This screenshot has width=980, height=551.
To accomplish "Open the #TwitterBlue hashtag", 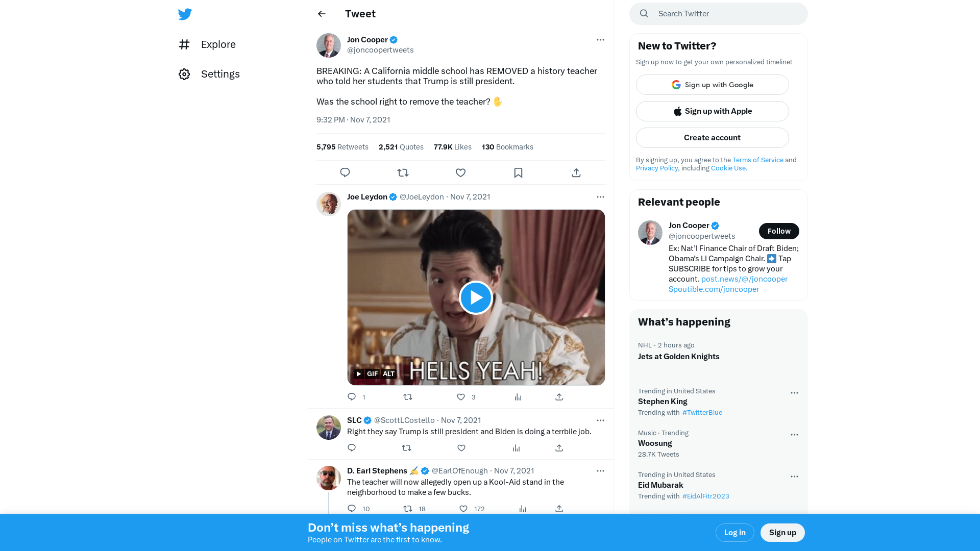I will 702,413.
